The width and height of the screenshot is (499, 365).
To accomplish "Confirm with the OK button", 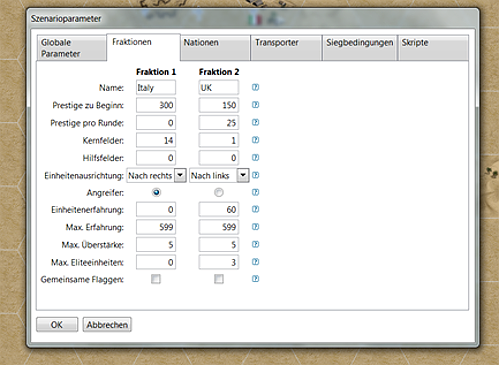I will (x=57, y=325).
